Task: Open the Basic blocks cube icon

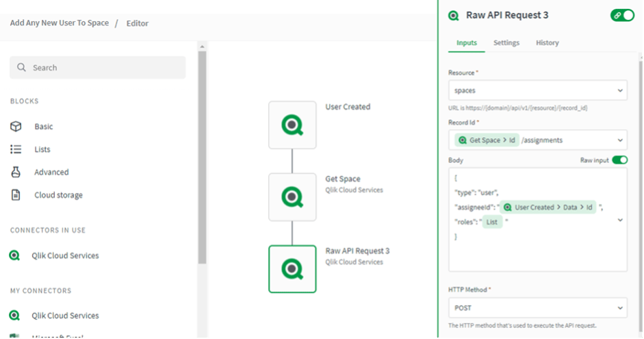Action: [16, 126]
